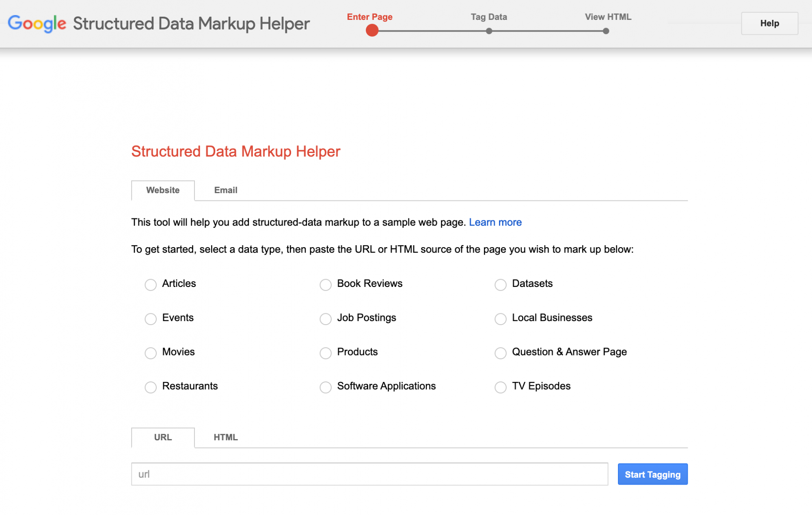Open the Learn more link

495,222
